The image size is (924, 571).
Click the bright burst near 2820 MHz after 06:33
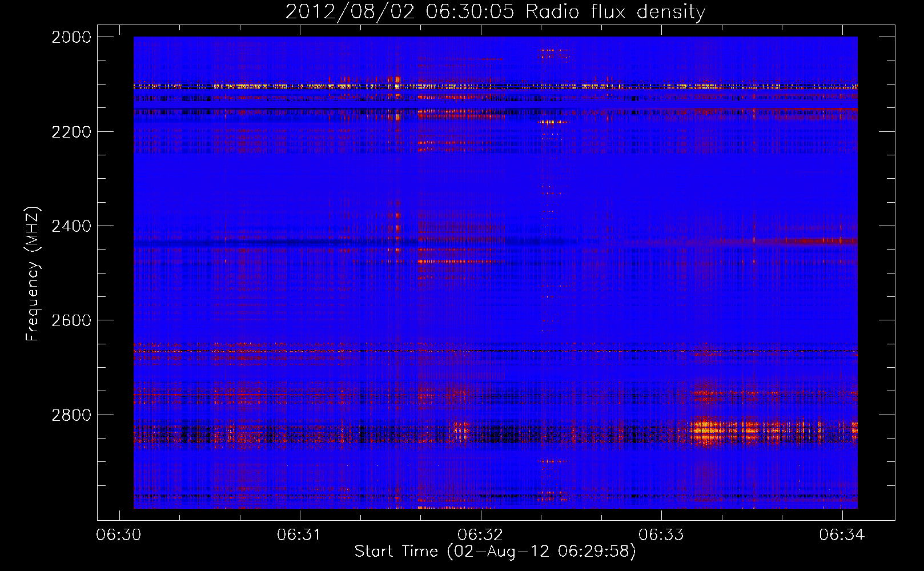click(708, 432)
